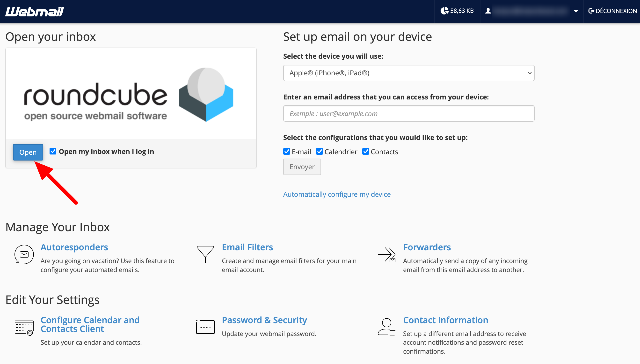Click 'Update your webmail password.' text

tap(269, 334)
